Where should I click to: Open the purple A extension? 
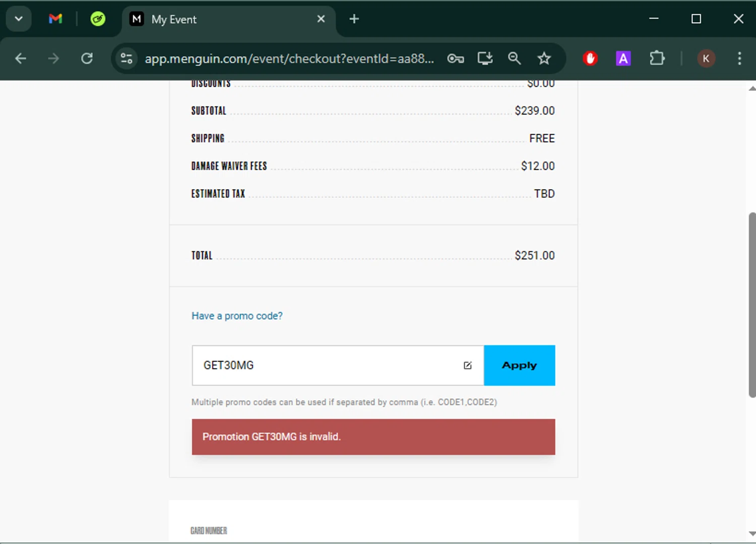(623, 58)
